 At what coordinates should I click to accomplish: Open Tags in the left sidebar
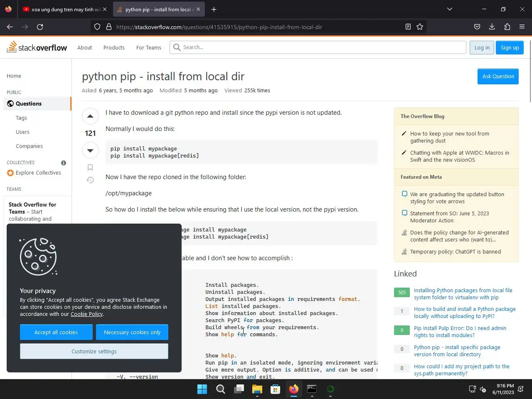[21, 118]
